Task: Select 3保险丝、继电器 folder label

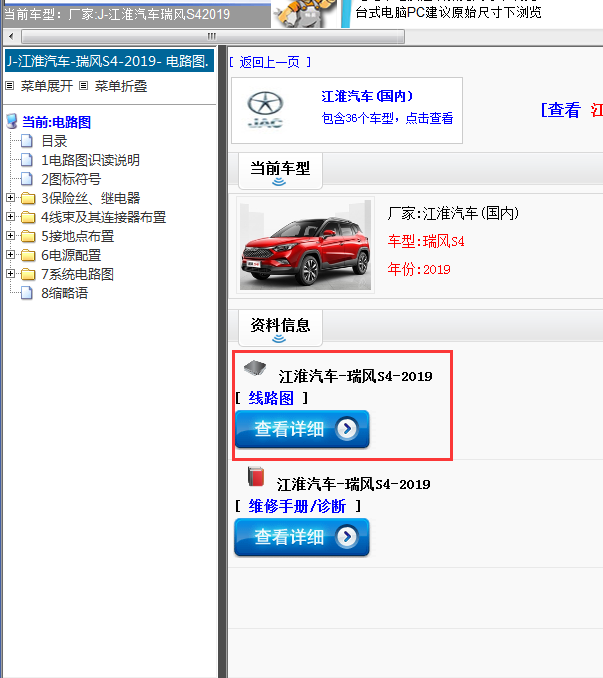Action: (90, 198)
